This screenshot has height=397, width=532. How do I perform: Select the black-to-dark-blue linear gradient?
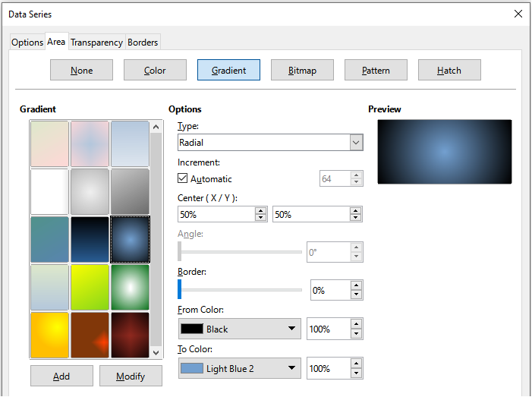tap(90, 240)
